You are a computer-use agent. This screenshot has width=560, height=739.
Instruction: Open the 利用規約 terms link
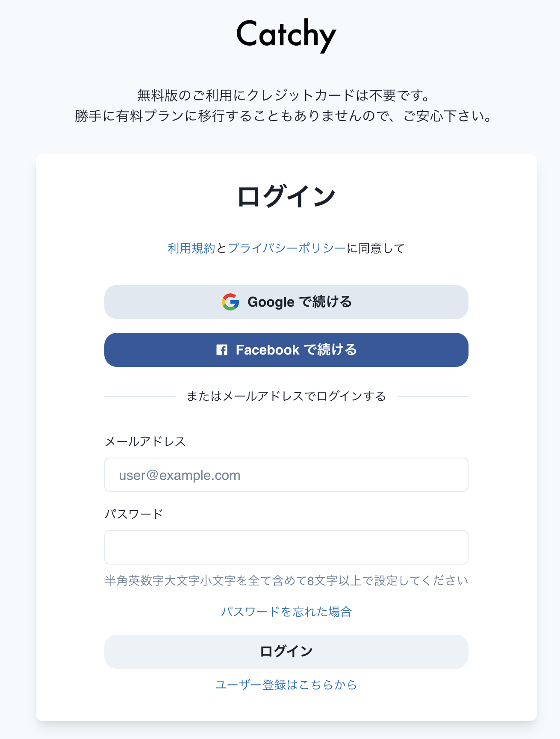192,248
